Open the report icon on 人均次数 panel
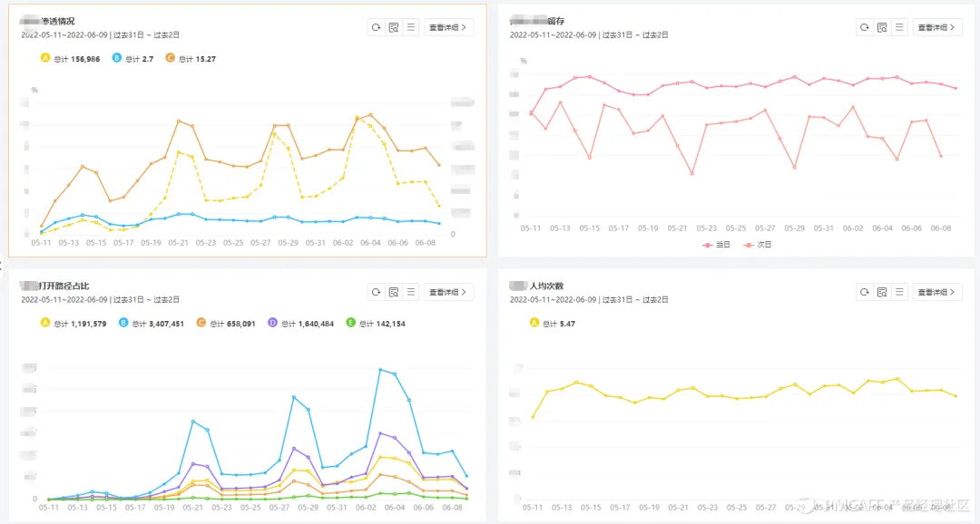The height and width of the screenshot is (524, 980). coord(881,291)
